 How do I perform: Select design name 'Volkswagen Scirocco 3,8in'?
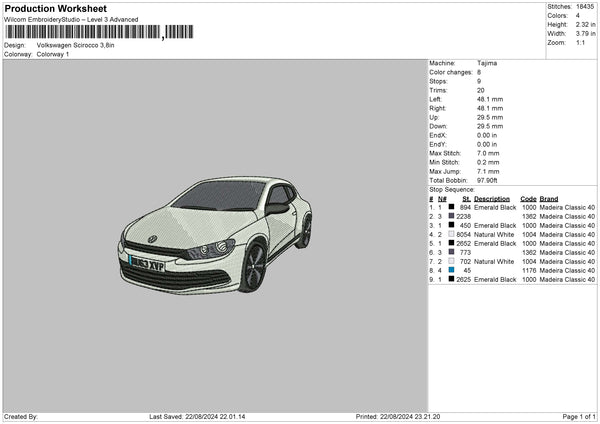coord(75,45)
